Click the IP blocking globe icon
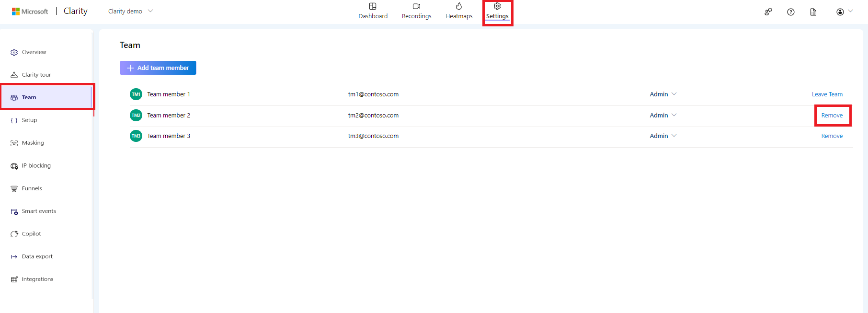The width and height of the screenshot is (868, 313). point(14,166)
